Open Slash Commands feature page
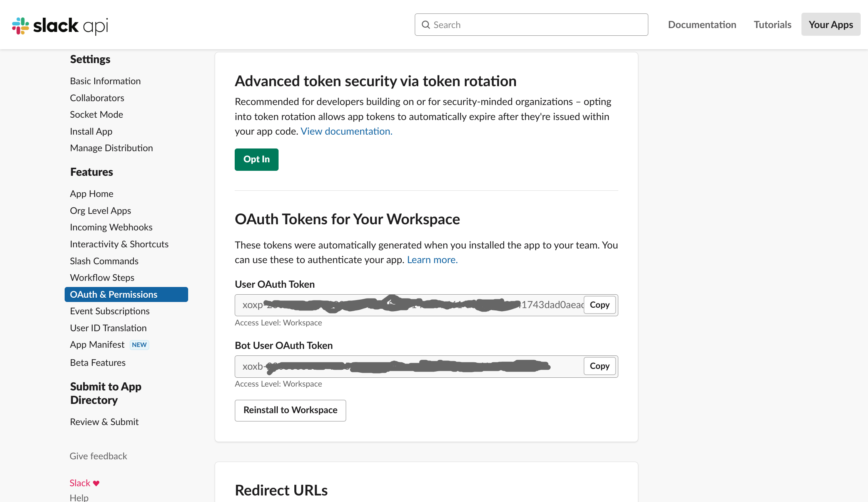 pyautogui.click(x=104, y=261)
